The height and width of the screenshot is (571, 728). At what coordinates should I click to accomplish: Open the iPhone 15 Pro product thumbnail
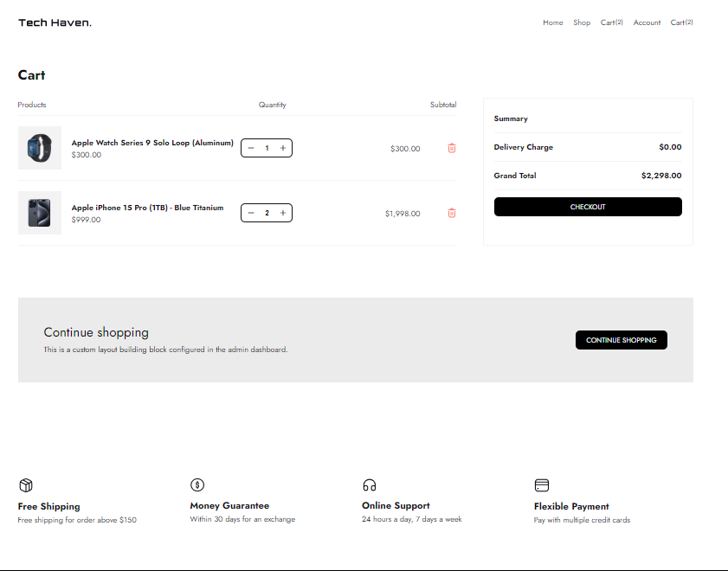click(40, 213)
